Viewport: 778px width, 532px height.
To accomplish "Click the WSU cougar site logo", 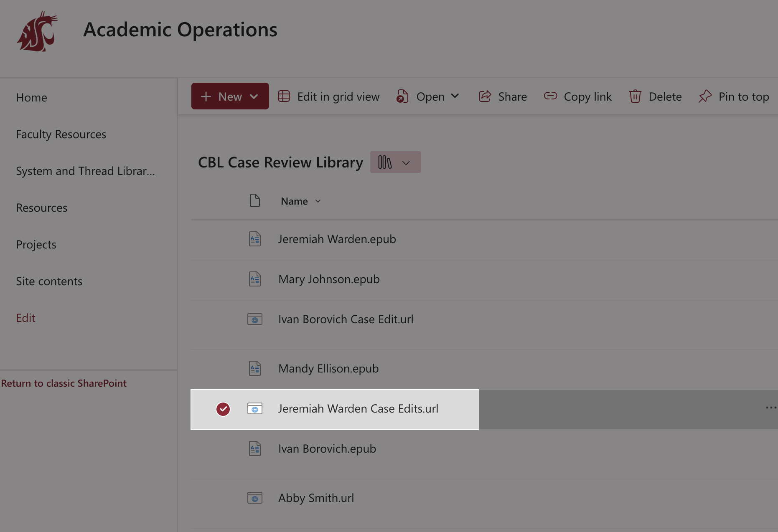I will click(37, 32).
